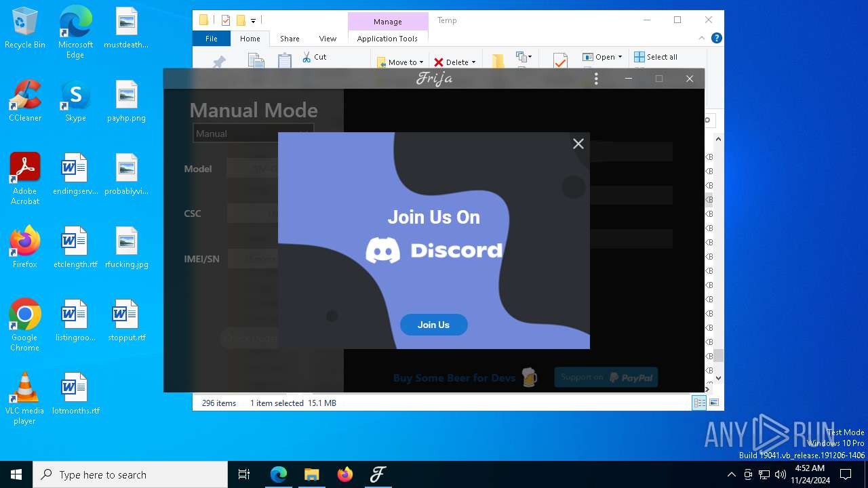Screen dimensions: 868x488
Task: Select the Google Chrome desktop shortcut
Action: [x=25, y=325]
